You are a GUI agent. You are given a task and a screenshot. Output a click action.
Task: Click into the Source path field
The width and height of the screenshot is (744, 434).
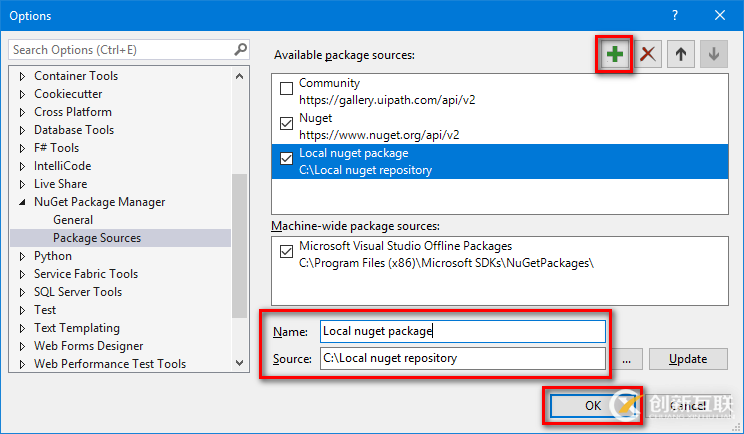coord(462,359)
